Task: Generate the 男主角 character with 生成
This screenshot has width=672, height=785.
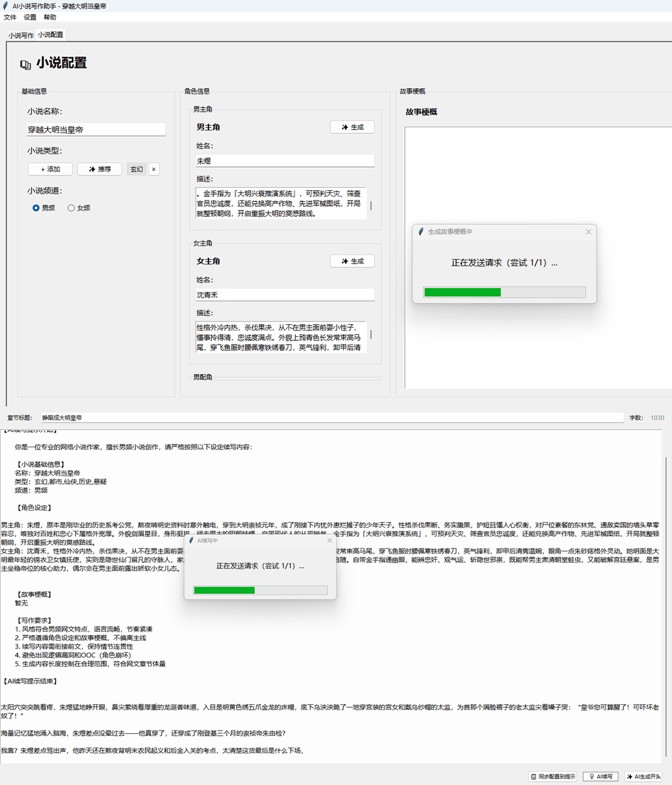Action: (x=352, y=127)
